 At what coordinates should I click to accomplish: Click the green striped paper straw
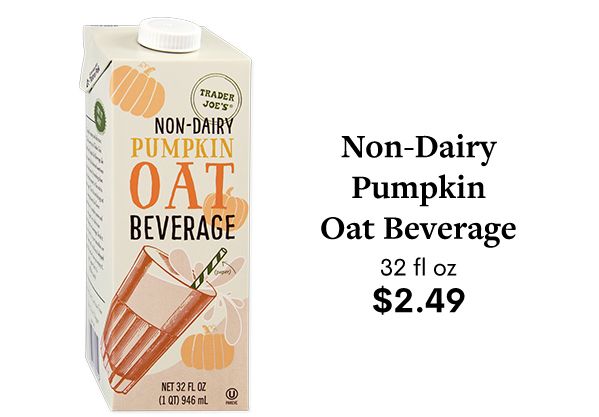click(209, 268)
